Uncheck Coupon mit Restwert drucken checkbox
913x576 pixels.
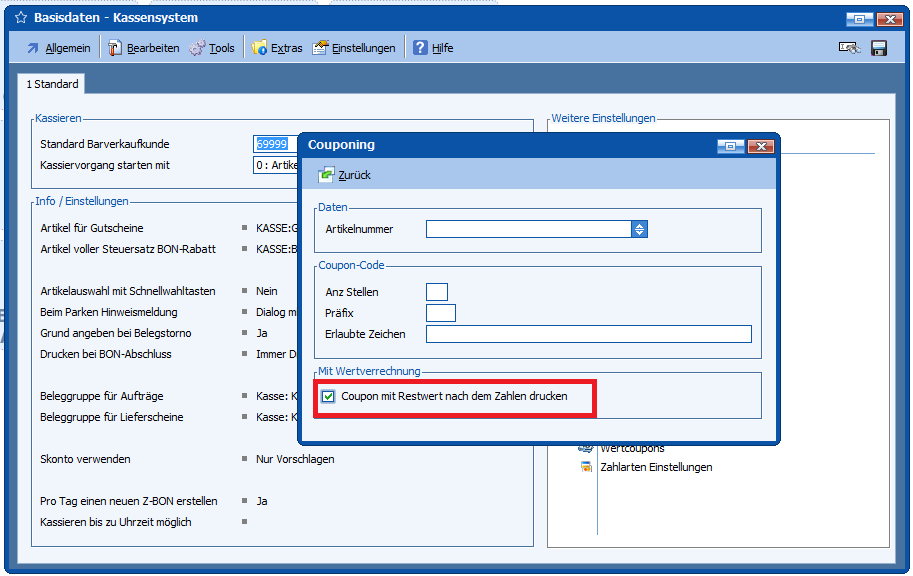point(329,397)
